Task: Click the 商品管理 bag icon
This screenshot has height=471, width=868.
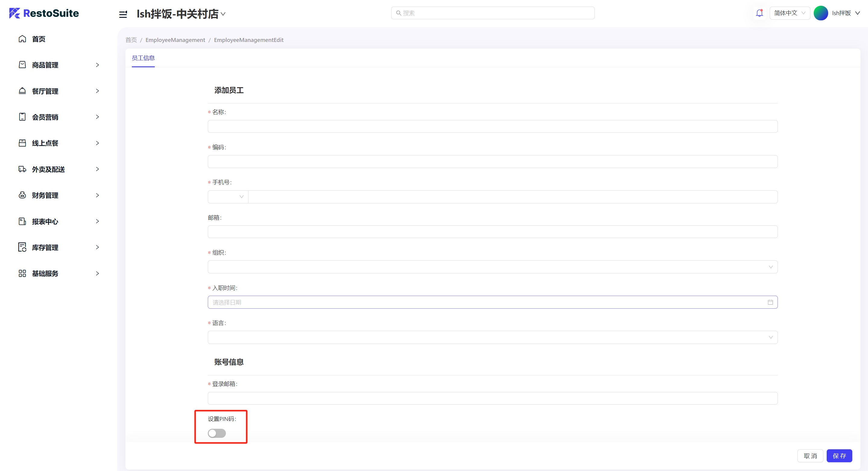Action: coord(22,65)
